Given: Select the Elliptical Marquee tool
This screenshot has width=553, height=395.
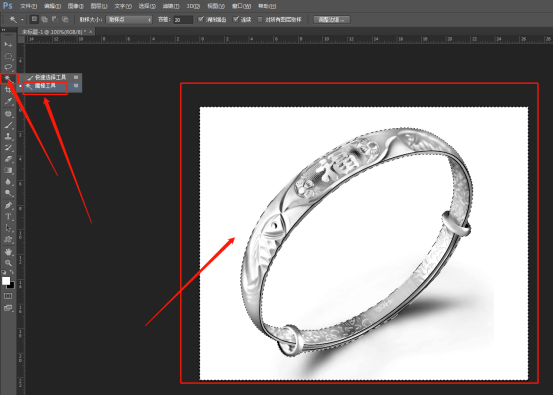Looking at the screenshot, I should 8,56.
